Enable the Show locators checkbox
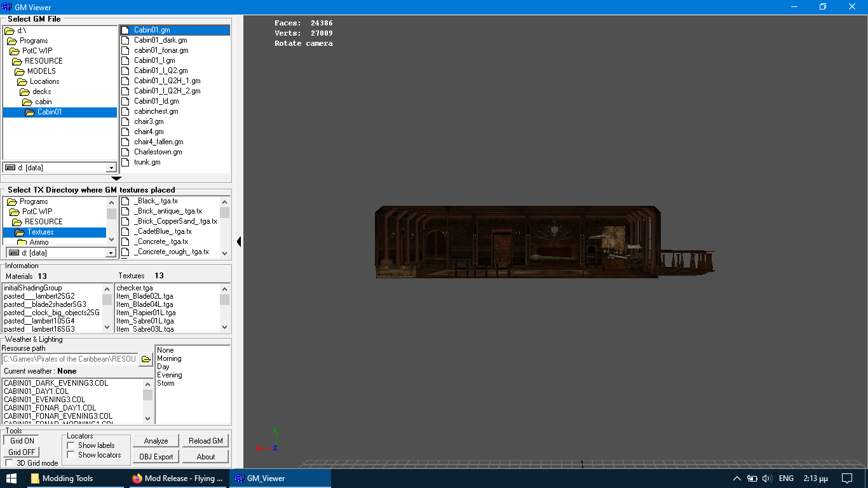Viewport: 868px width, 488px height. (71, 455)
